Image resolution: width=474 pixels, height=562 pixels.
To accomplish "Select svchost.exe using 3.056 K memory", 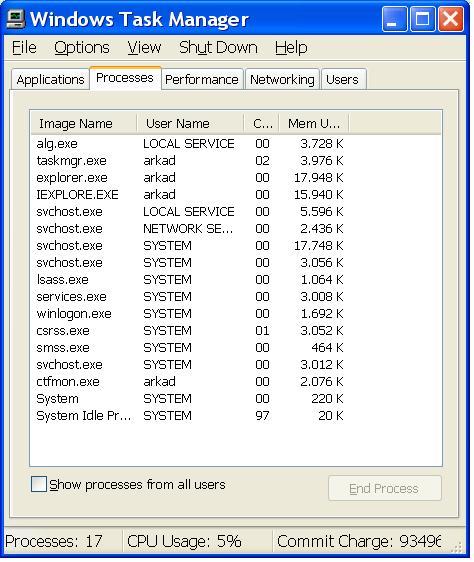I will coord(189,263).
